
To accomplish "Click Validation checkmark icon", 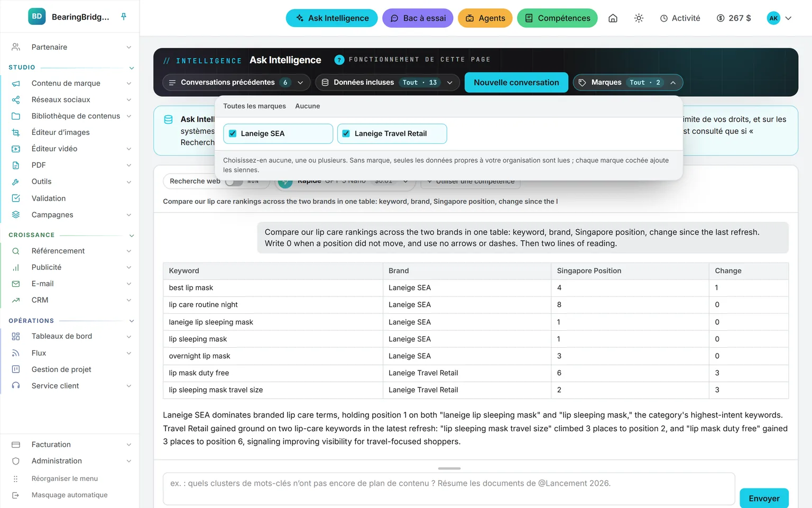I will tap(16, 198).
